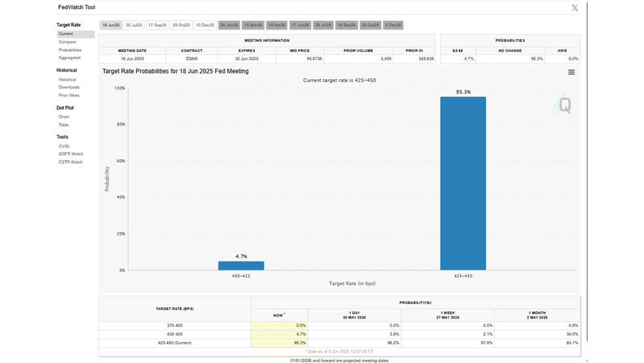Open the Dot Plot Chart link

click(63, 117)
